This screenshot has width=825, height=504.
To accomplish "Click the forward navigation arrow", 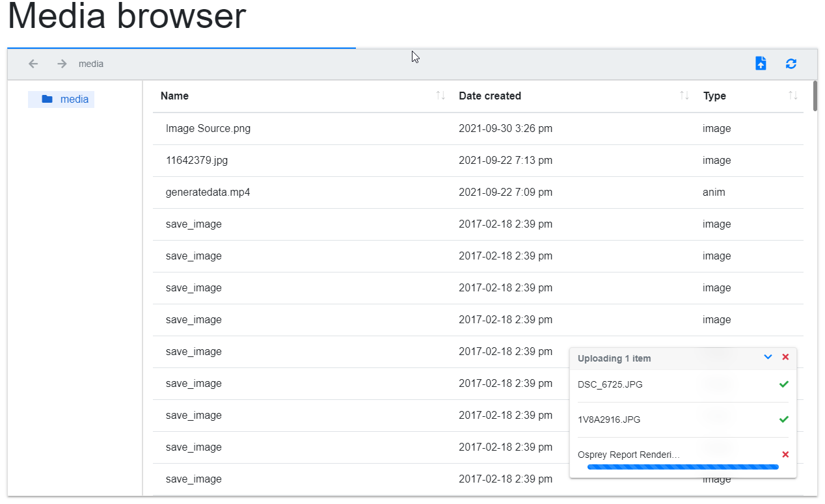I will [62, 64].
